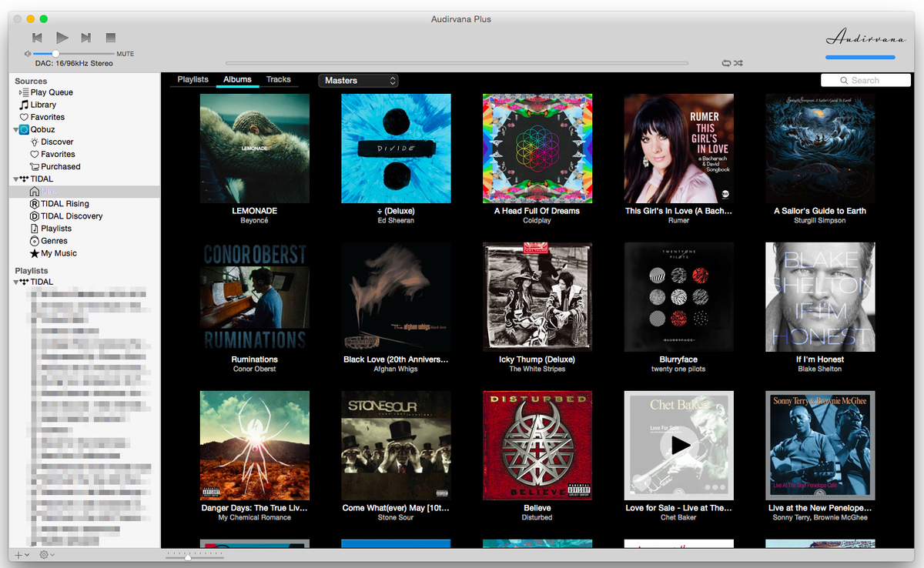
Task: Open Qobuz Favorites heart item
Action: [x=52, y=154]
